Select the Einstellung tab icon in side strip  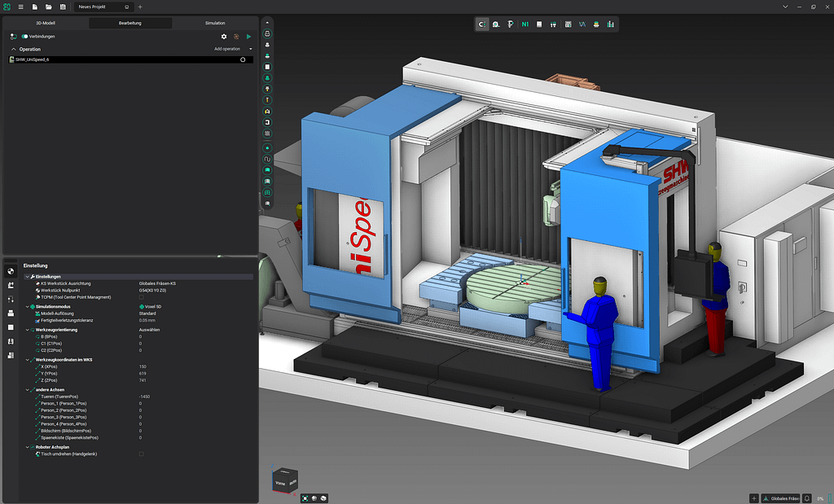coord(11,271)
